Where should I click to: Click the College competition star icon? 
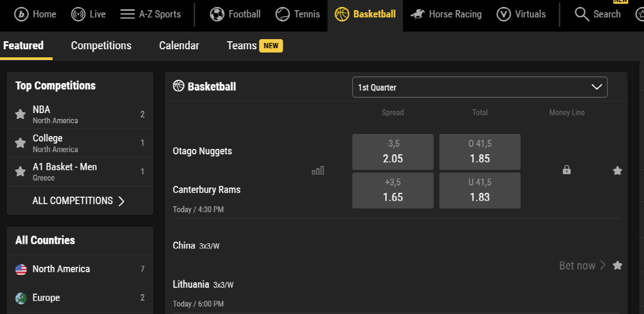point(20,143)
